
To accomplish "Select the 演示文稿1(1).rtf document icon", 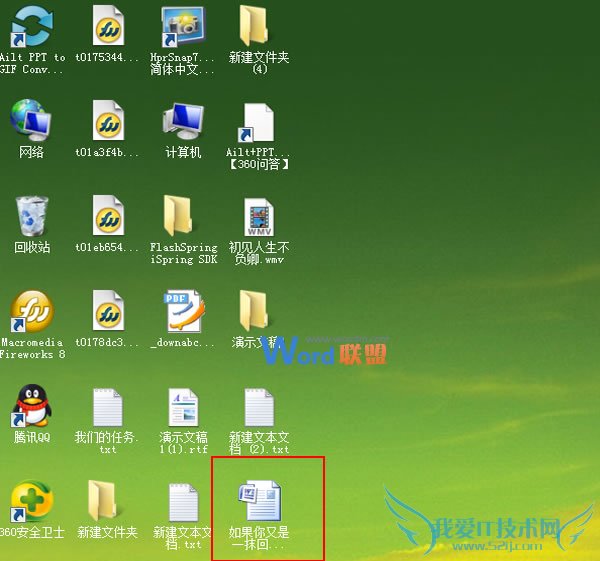I will pyautogui.click(x=184, y=407).
